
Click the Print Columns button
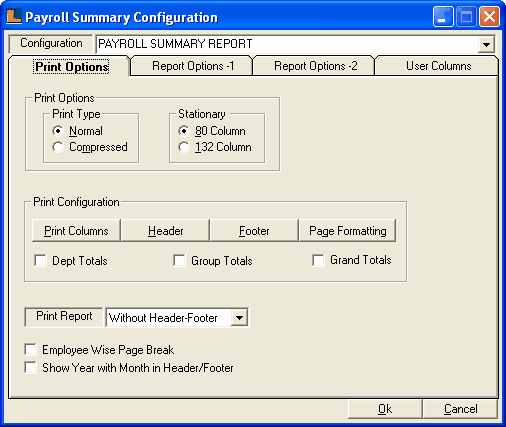click(76, 231)
